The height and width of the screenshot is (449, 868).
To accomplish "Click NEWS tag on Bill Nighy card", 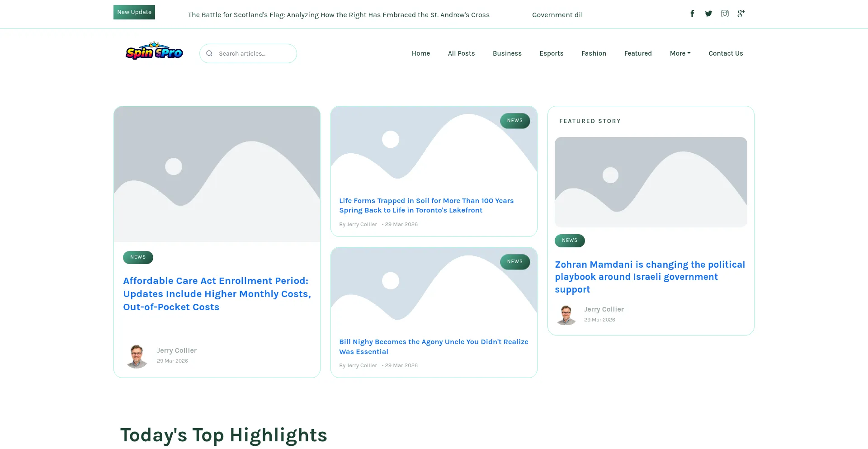I will pos(515,262).
